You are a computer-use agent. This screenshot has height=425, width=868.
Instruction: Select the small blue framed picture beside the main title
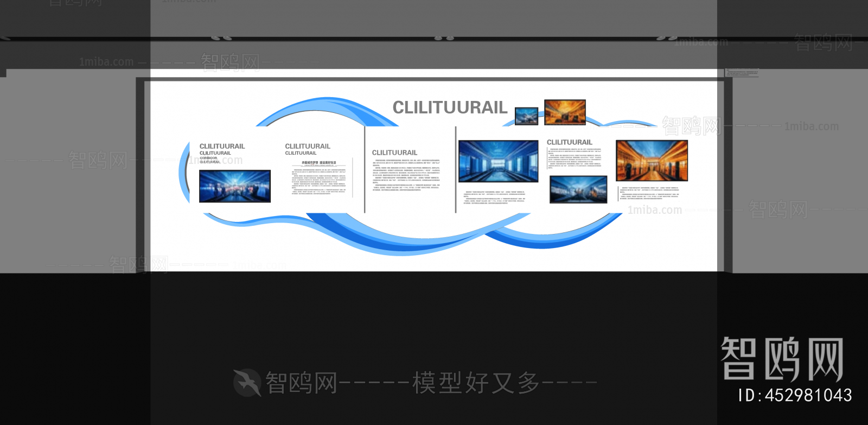click(526, 116)
